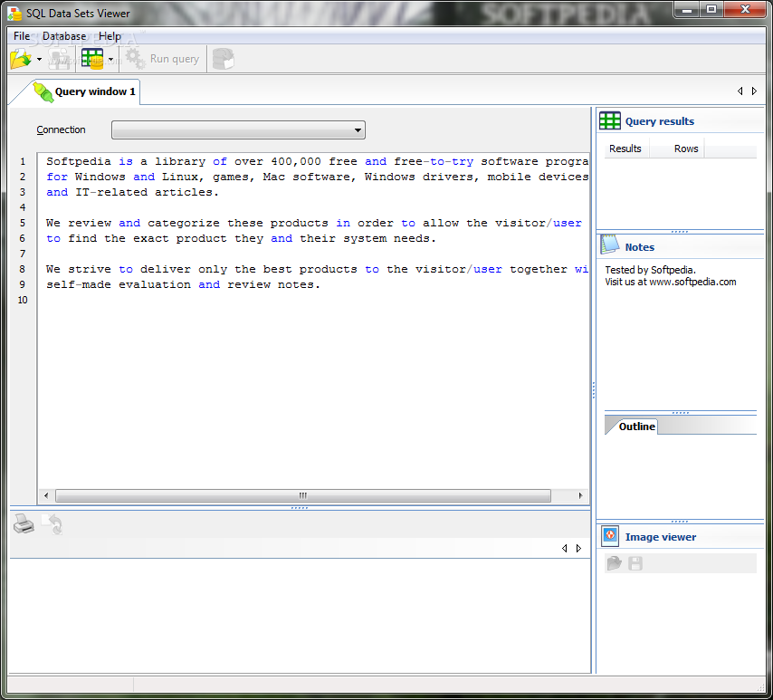Open the Connection combo box

(x=238, y=130)
